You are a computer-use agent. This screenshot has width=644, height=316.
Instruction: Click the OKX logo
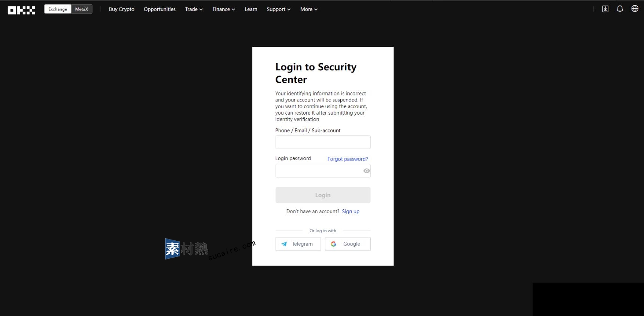coord(21,10)
